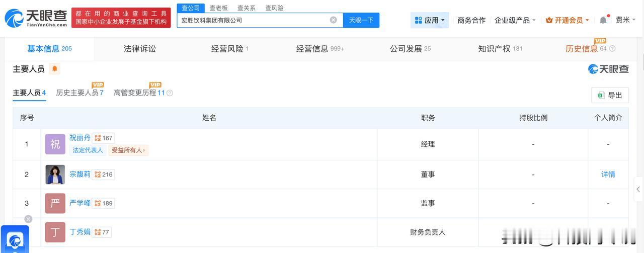
Task: Switch to the 公司发展 tab
Action: click(410, 49)
